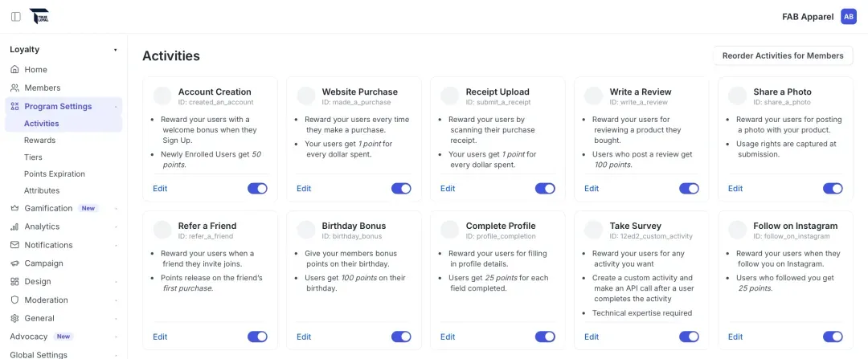This screenshot has height=359, width=868.
Task: Expand the Gamification chevron
Action: click(116, 209)
